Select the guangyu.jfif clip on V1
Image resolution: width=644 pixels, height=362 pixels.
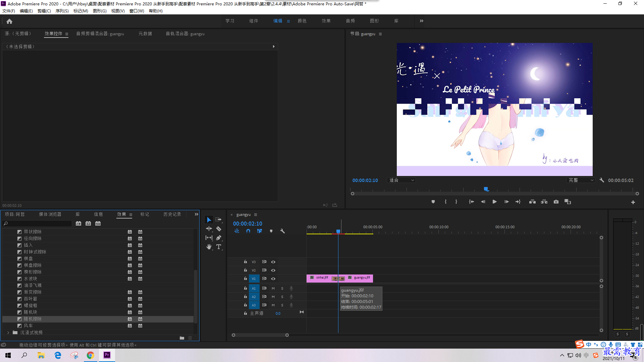(359, 278)
